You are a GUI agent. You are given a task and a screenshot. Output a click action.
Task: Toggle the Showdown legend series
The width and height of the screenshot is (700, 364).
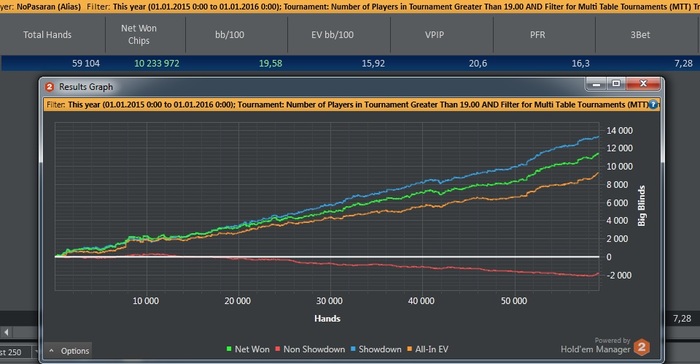tap(376, 349)
